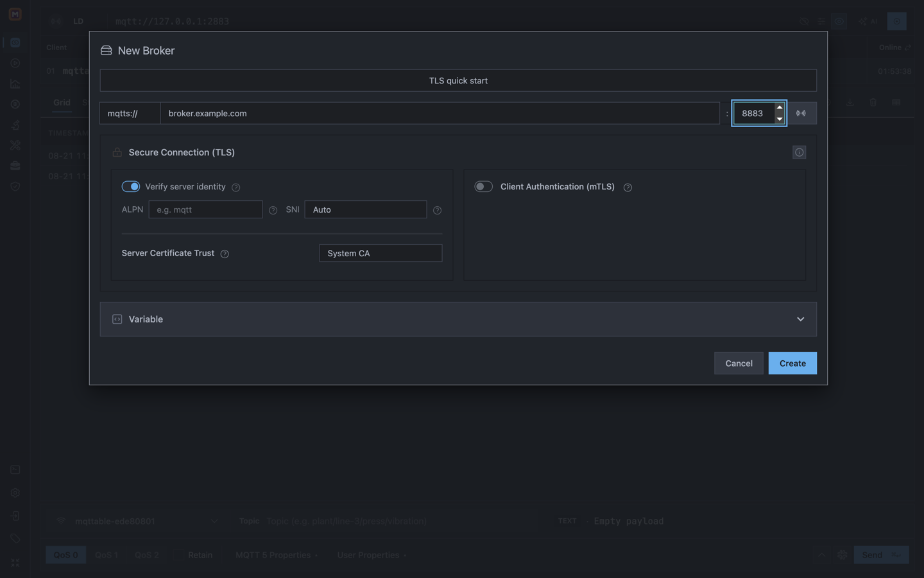
Task: Switch to the Grid tab in background
Action: click(62, 102)
